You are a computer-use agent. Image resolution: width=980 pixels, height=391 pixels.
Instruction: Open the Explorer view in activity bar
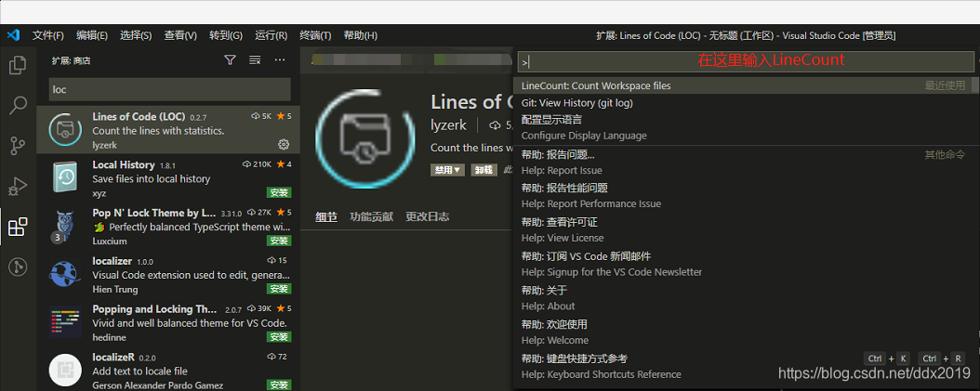(x=18, y=64)
